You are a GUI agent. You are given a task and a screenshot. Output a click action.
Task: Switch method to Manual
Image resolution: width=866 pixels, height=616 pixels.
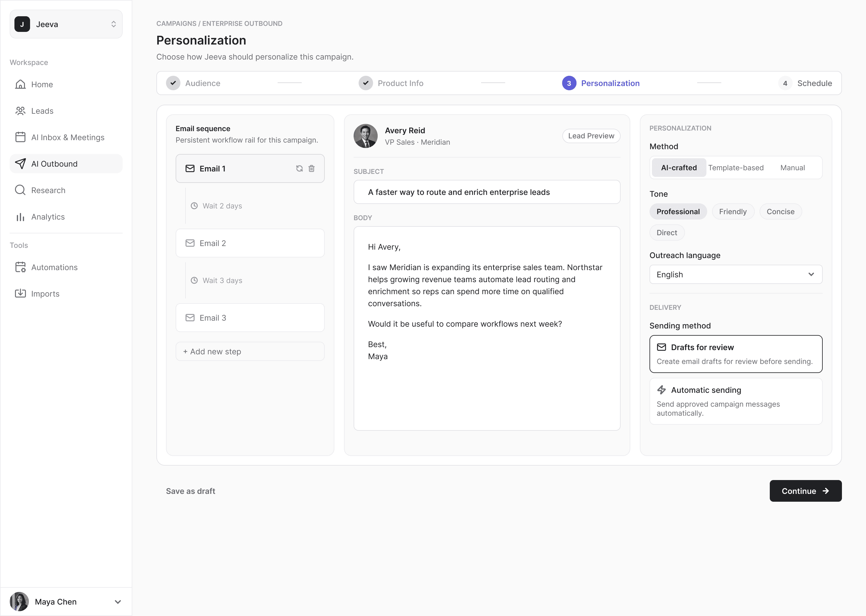point(792,168)
